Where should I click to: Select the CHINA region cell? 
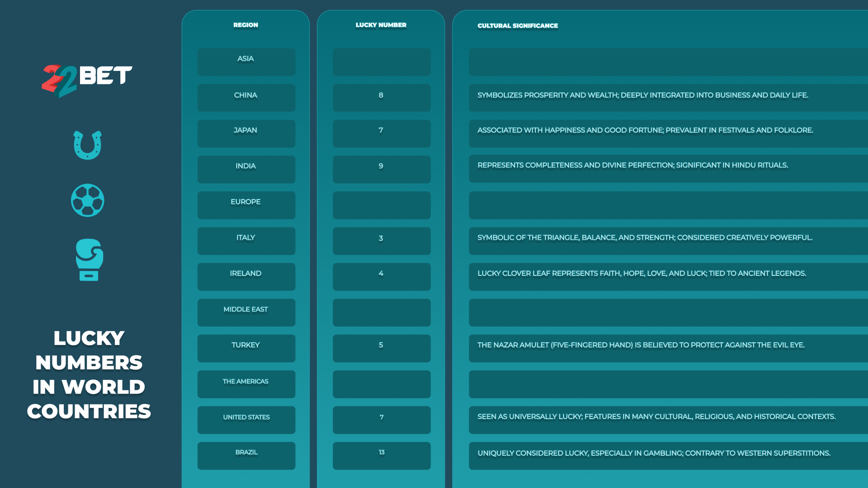[x=246, y=98]
